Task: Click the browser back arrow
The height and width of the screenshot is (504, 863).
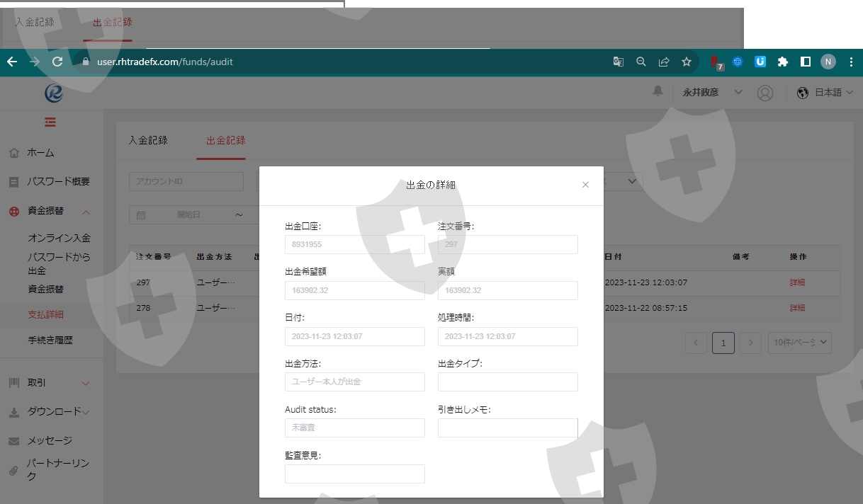Action: [x=12, y=62]
